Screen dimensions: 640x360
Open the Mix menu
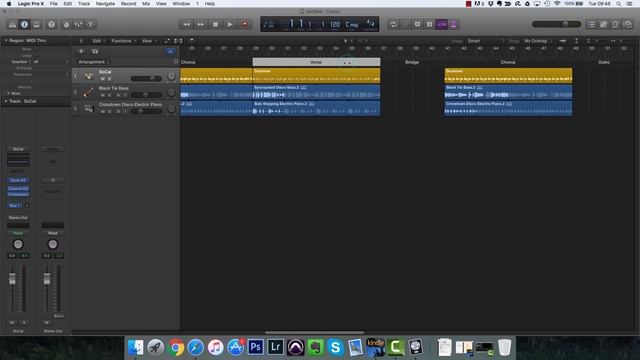(x=146, y=4)
